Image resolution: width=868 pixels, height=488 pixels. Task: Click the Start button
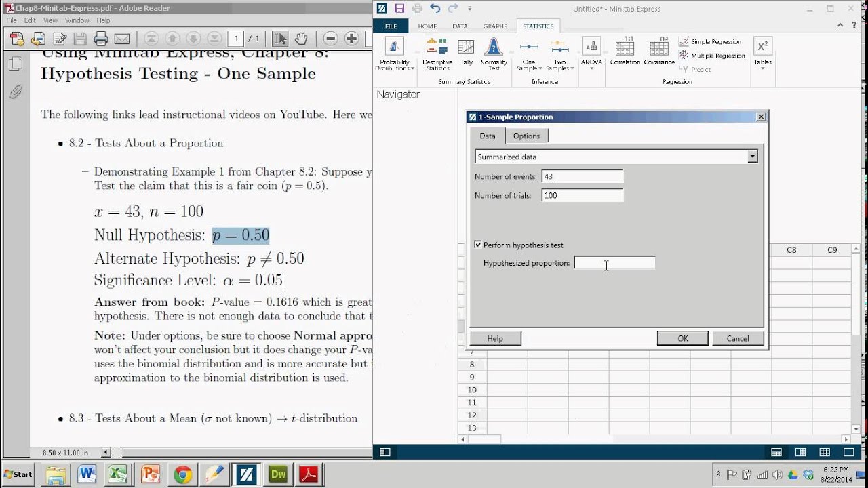pyautogui.click(x=18, y=474)
